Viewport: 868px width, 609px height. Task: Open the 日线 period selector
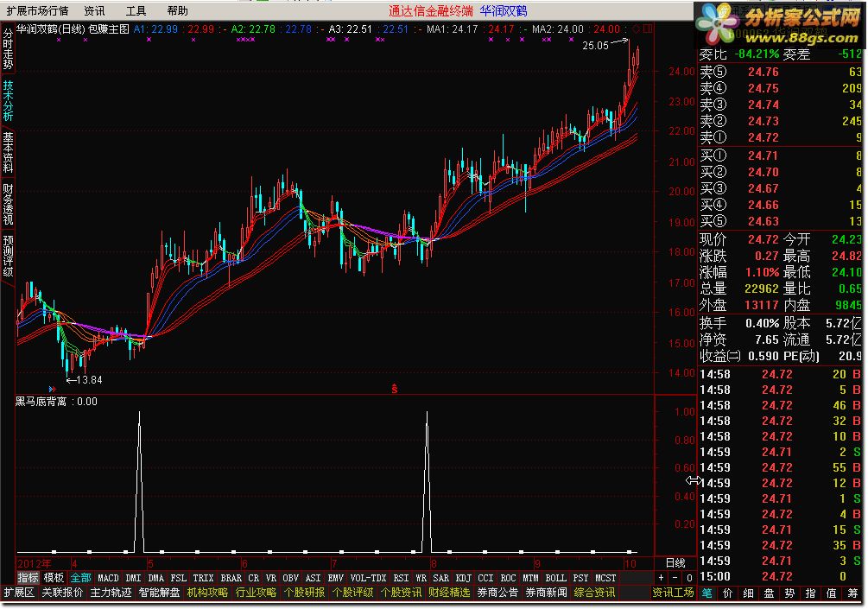click(x=675, y=563)
